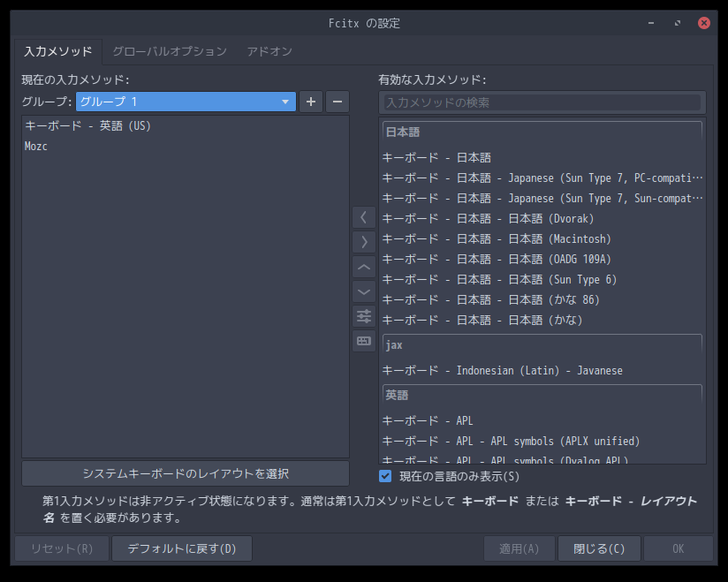Uncheck 現在の言語のみ表示 checkbox
Screen dimensions: 728x582
pyautogui.click(x=385, y=476)
